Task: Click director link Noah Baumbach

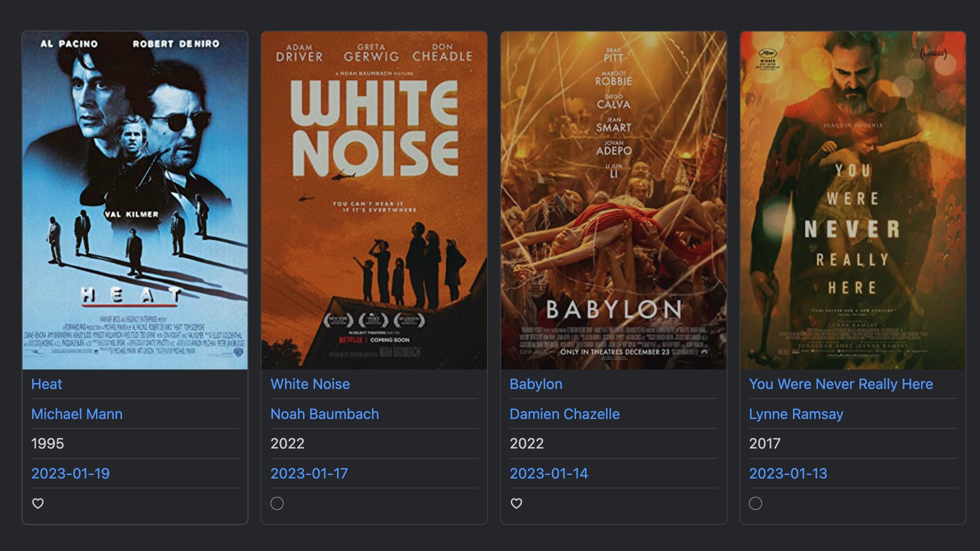Action: pos(324,414)
